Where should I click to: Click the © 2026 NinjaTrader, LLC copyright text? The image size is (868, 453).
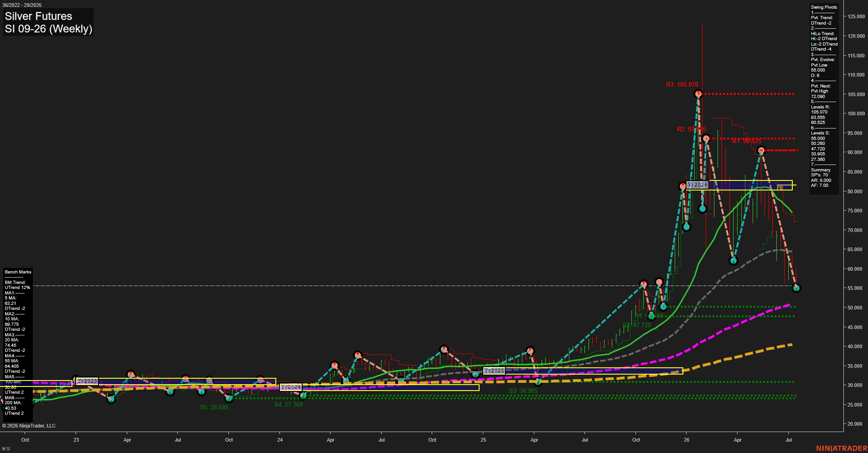coord(29,426)
